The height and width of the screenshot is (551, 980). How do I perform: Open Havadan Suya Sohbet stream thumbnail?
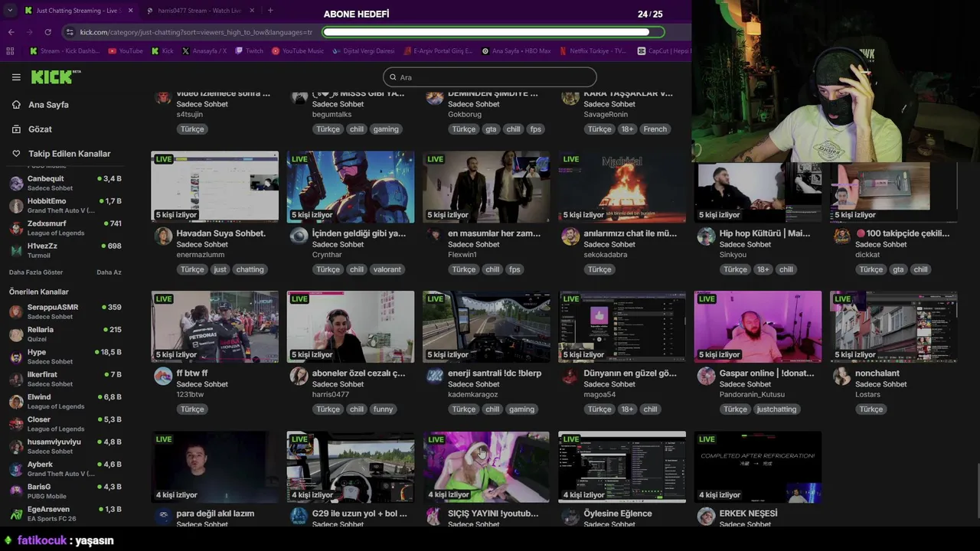tap(215, 187)
